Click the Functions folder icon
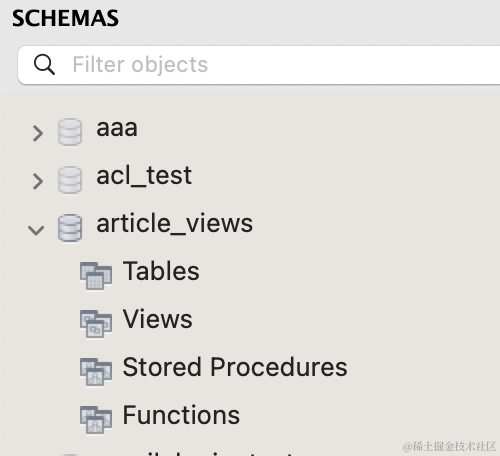Screen dimensions: 500x456 coord(96,420)
